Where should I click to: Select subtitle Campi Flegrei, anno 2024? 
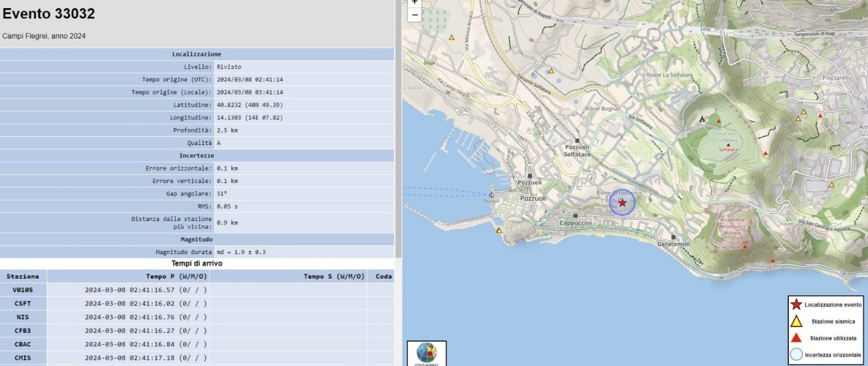[44, 36]
